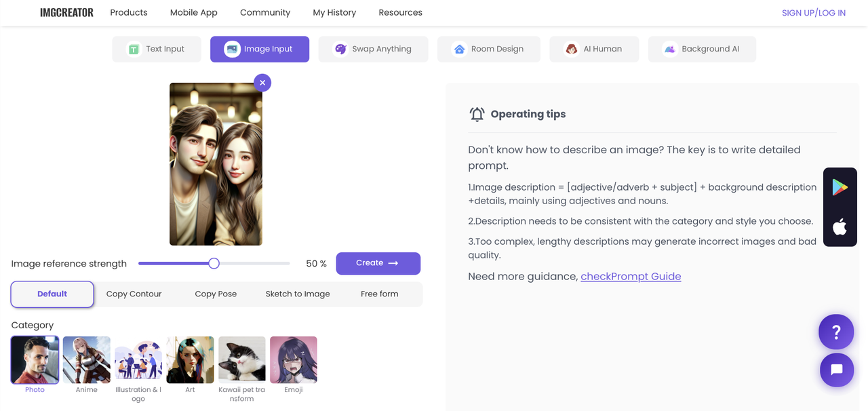This screenshot has height=411, width=868.
Task: Pick the Photo category thumbnail
Action: (35, 360)
